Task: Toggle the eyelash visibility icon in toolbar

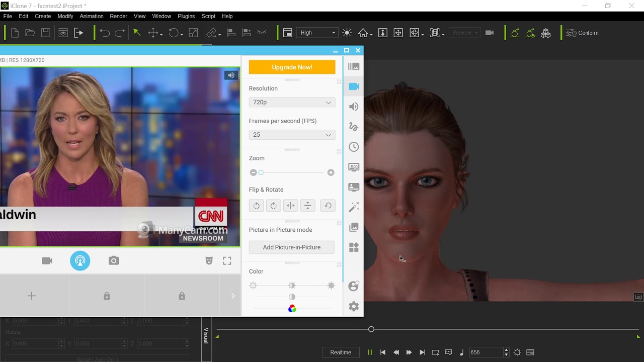Action: [262, 33]
